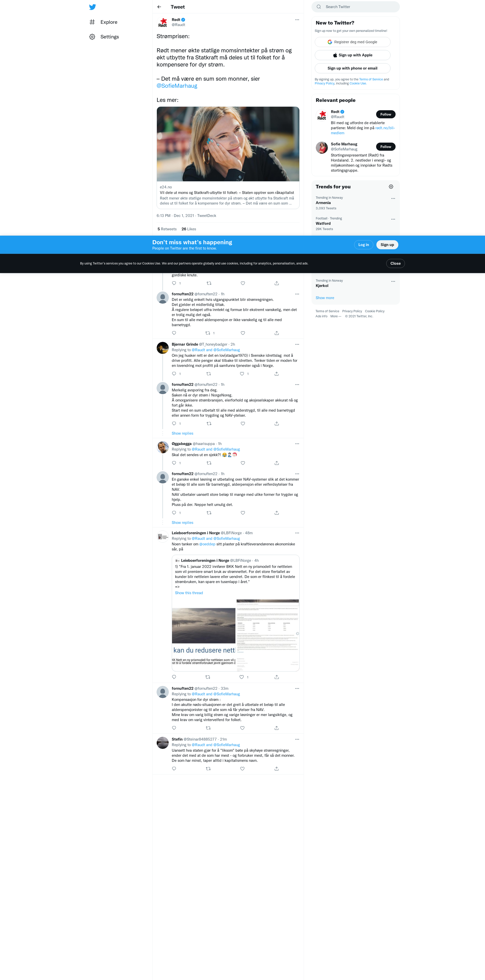Open the @SofieMarhaug mention link
Screen dimensions: 485x980
click(177, 86)
